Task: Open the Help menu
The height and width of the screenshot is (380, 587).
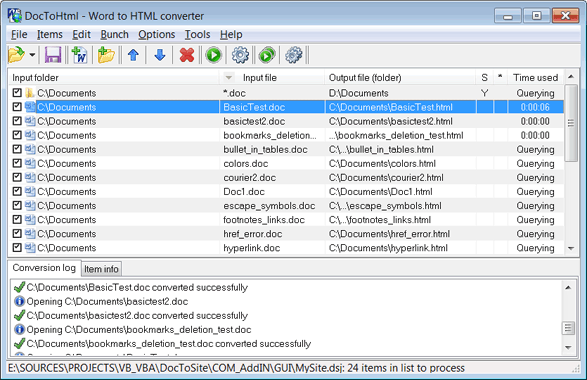Action: pyautogui.click(x=231, y=34)
